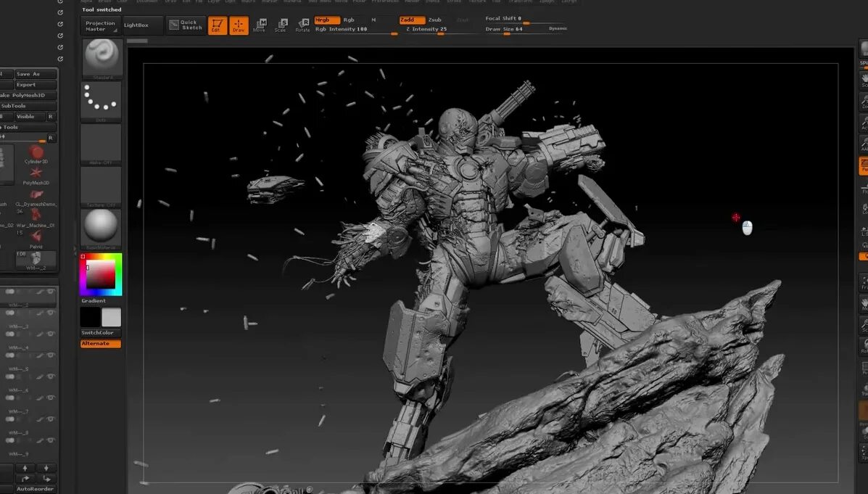Switch to Rgb mode
The width and height of the screenshot is (868, 494).
349,20
